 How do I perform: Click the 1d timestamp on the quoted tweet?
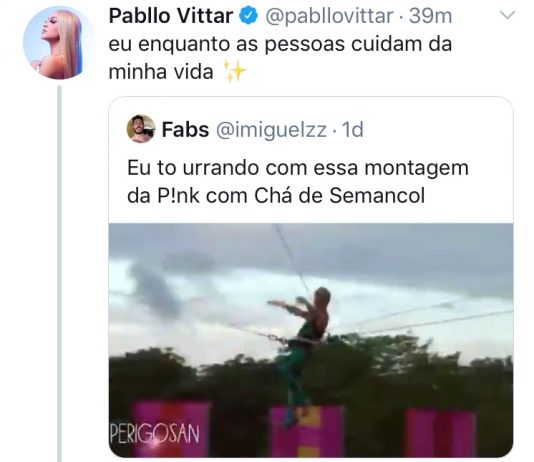[x=352, y=130]
